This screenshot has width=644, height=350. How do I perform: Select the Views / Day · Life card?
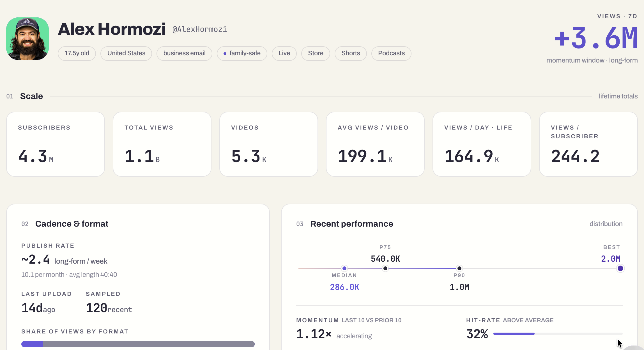tap(482, 144)
